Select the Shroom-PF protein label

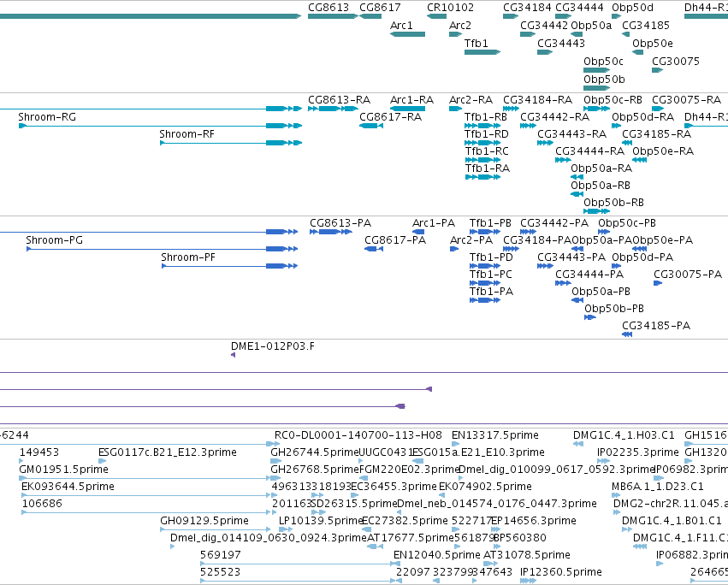[x=188, y=257]
